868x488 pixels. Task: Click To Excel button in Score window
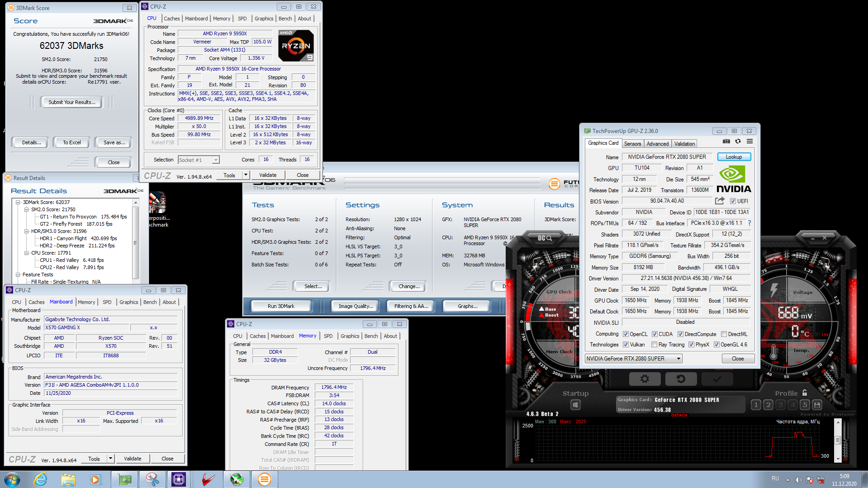point(71,142)
